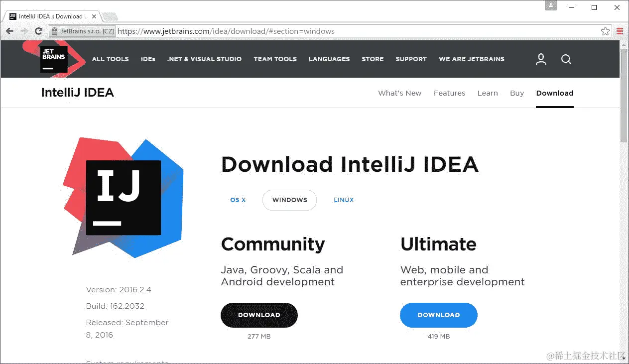Click the browser forward arrow
The height and width of the screenshot is (364, 629).
click(x=23, y=31)
